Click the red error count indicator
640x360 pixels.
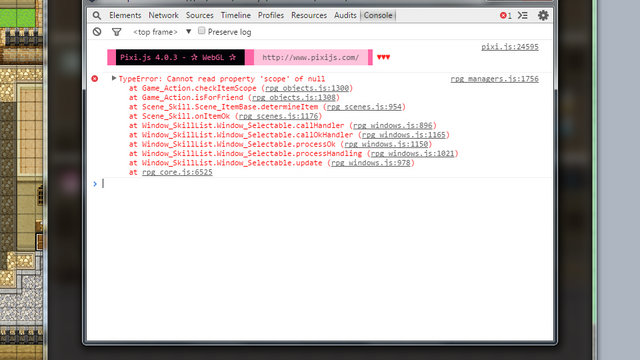(x=506, y=16)
